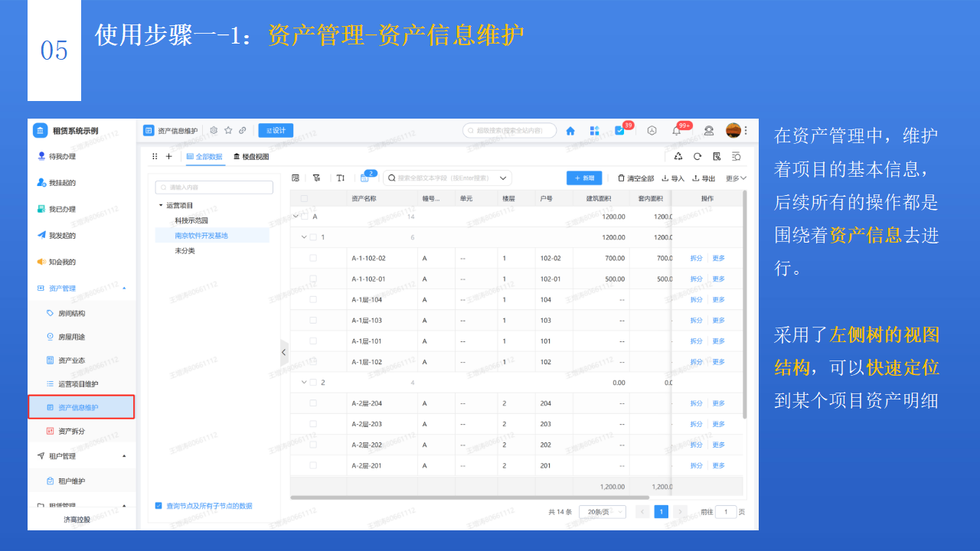
Task: Click 拆分 link on row A-1层-104
Action: pos(695,299)
